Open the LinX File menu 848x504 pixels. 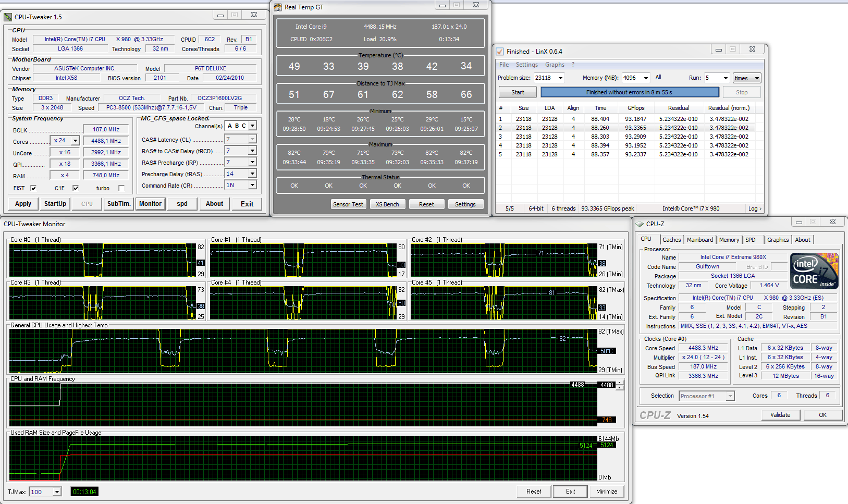[x=504, y=65]
